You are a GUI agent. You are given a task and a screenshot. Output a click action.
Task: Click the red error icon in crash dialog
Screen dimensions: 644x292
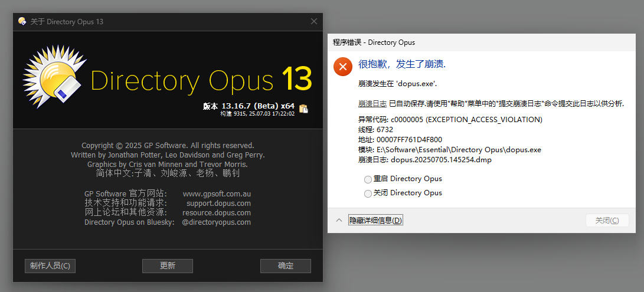pos(343,67)
